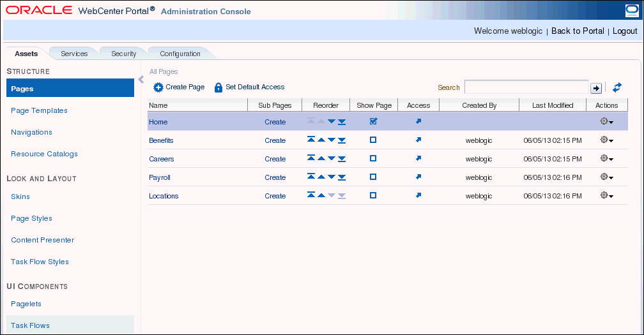The image size is (644, 335).
Task: Switch to the Configuration tab
Action: (x=180, y=54)
